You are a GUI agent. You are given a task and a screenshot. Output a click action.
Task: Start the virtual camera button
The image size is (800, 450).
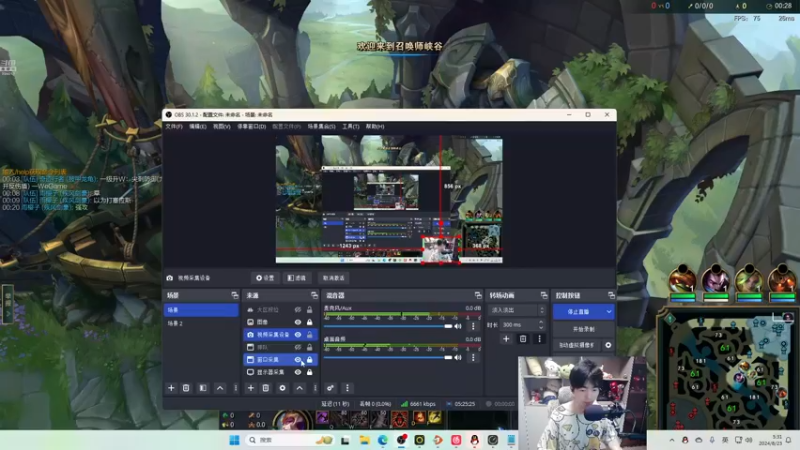pos(577,345)
